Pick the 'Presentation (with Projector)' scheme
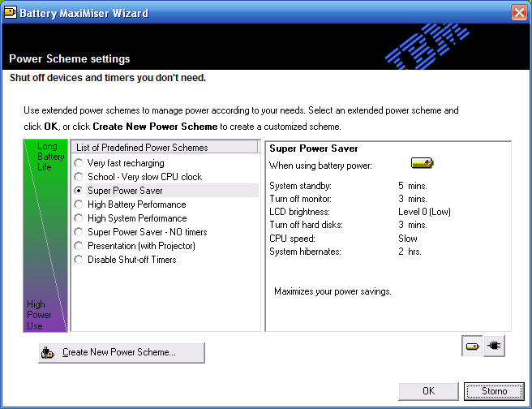This screenshot has height=409, width=532. 79,246
